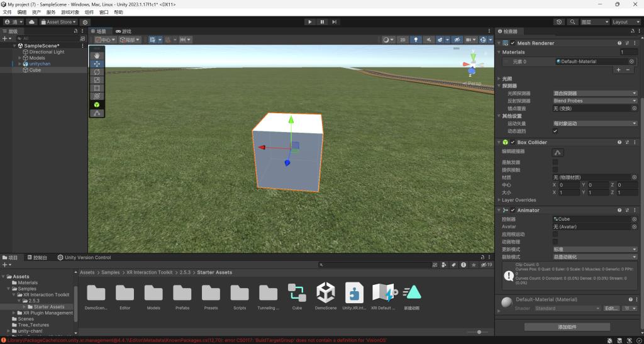The image size is (644, 344).
Task: Toggle scene lighting with the lightbulb icon
Action: tap(416, 40)
